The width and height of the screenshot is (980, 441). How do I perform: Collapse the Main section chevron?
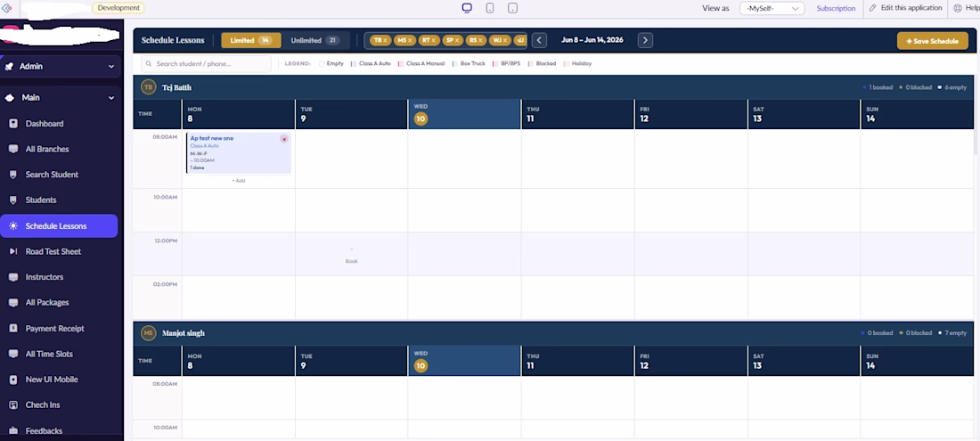(111, 97)
